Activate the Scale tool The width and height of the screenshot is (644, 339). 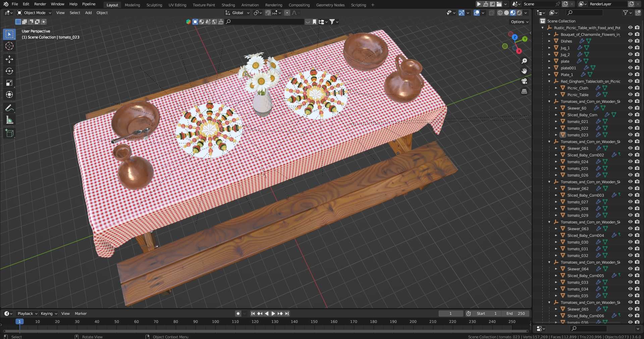pyautogui.click(x=9, y=83)
